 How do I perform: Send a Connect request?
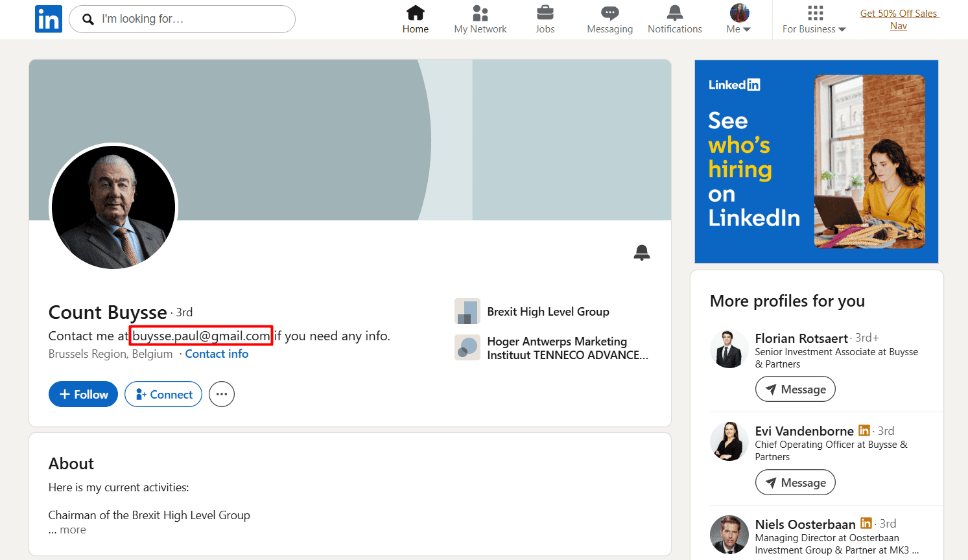coord(163,394)
